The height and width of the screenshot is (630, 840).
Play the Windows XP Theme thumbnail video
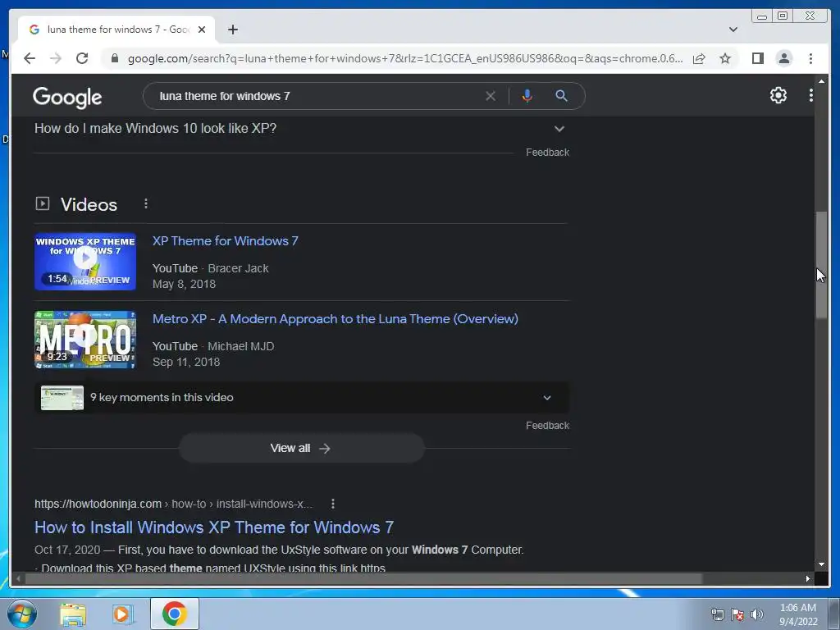pyautogui.click(x=85, y=262)
